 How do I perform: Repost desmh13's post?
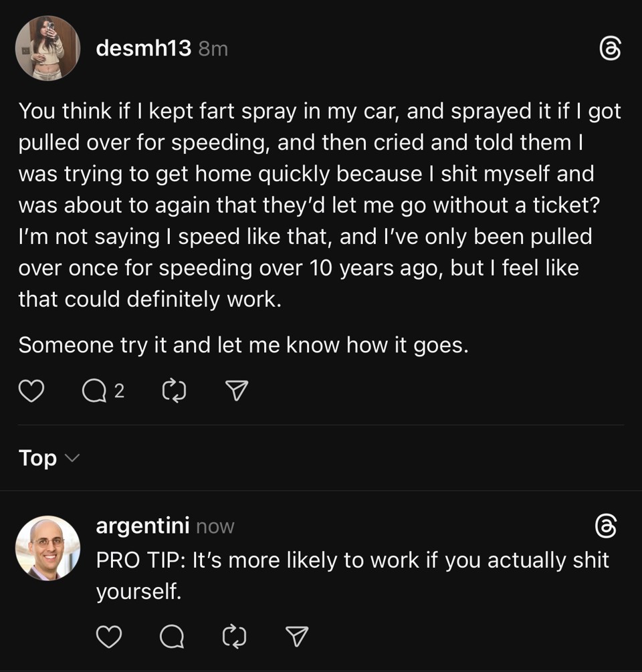(x=174, y=390)
